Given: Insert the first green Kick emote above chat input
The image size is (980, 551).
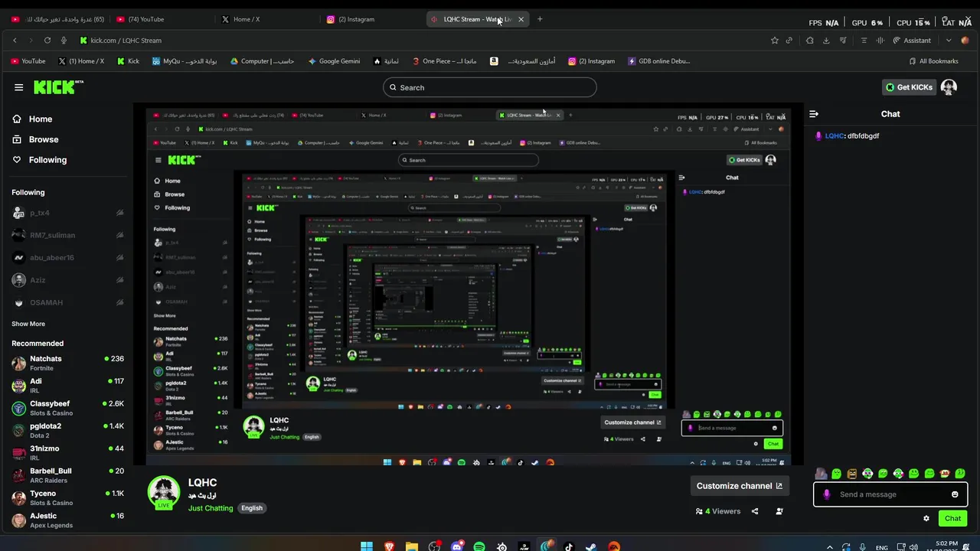Looking at the screenshot, I should click(x=837, y=474).
